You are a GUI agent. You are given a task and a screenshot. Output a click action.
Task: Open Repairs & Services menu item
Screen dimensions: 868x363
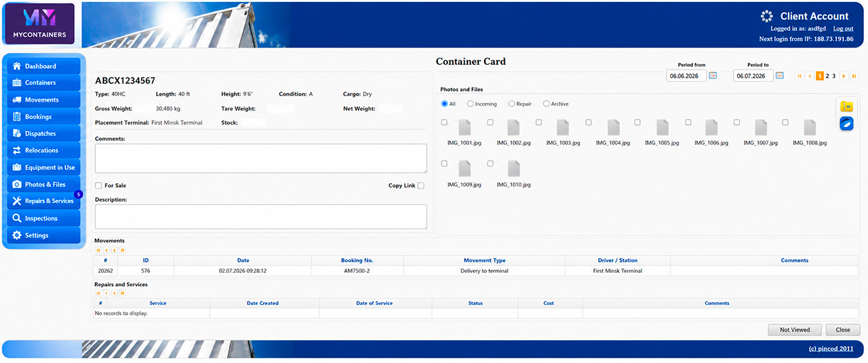pyautogui.click(x=44, y=201)
